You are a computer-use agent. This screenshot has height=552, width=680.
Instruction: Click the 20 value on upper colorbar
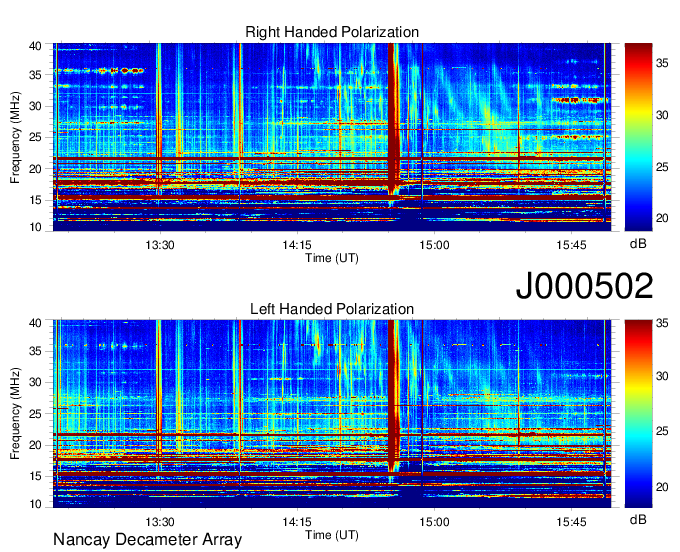pos(662,218)
